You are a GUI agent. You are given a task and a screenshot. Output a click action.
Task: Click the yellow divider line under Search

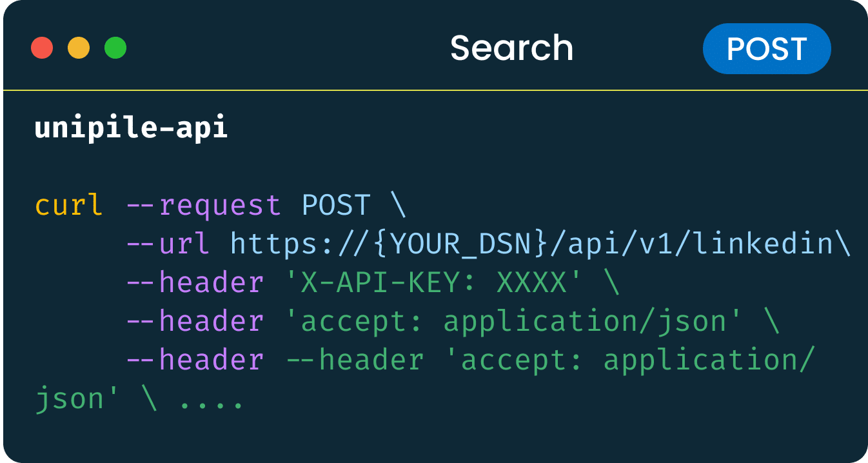[x=434, y=90]
